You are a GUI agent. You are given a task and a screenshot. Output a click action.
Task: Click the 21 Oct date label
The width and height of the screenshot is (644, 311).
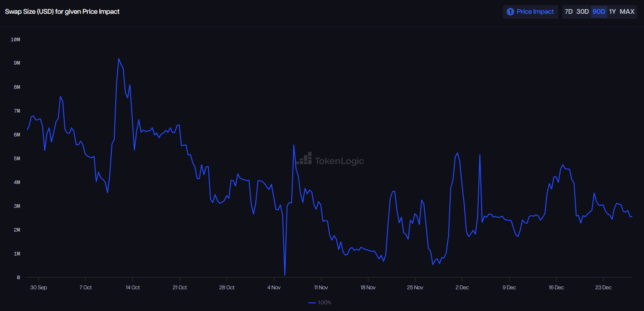179,288
